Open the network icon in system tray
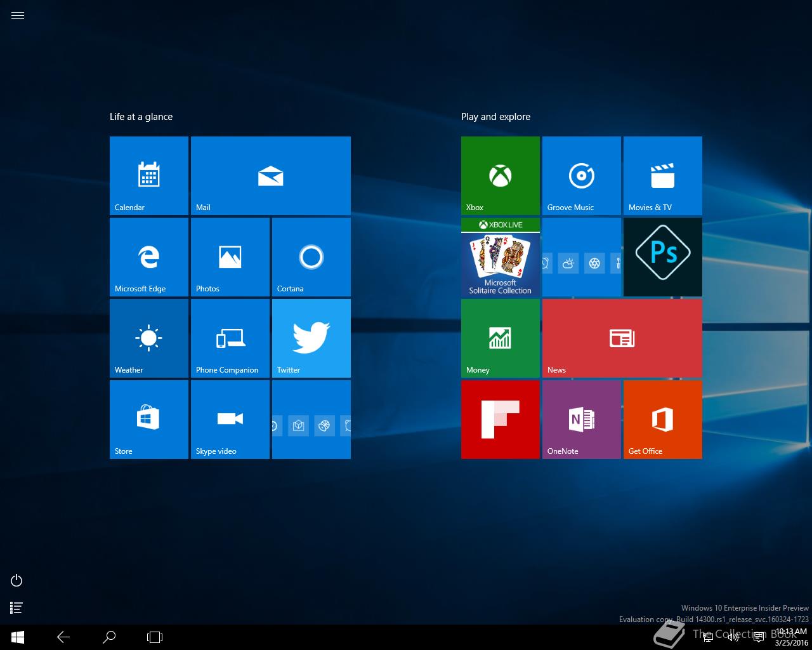This screenshot has width=812, height=650. point(708,637)
